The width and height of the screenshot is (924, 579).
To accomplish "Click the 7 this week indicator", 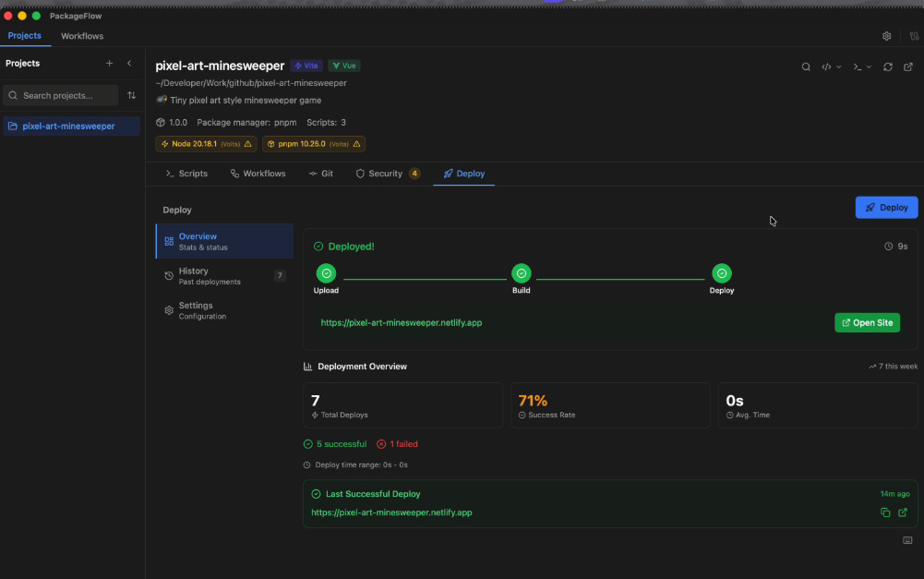I will point(893,367).
